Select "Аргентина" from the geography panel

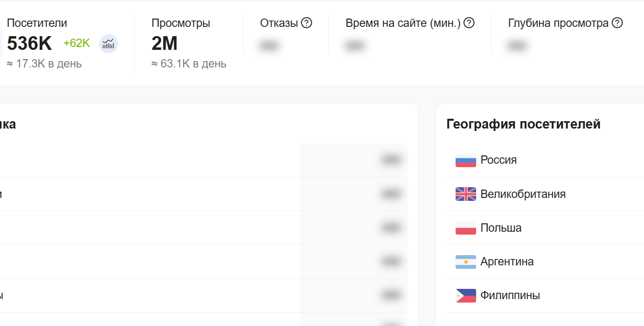pos(507,261)
